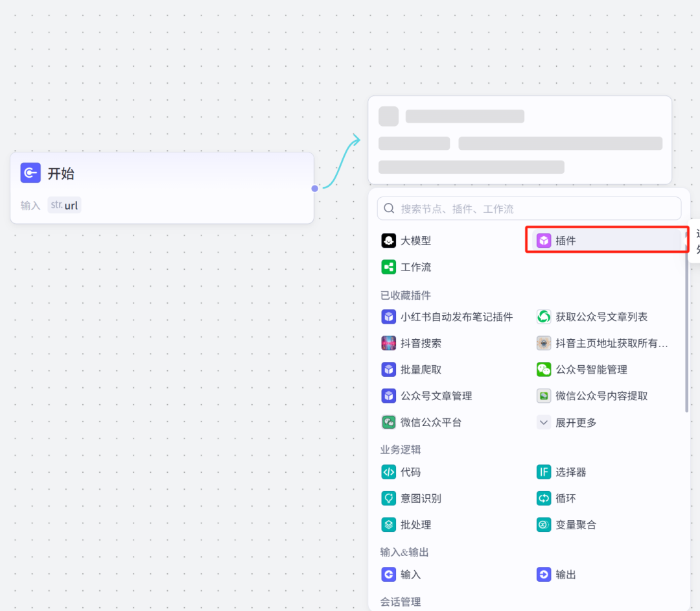Add 代码 node via its label
The width and height of the screenshot is (700, 611).
411,472
